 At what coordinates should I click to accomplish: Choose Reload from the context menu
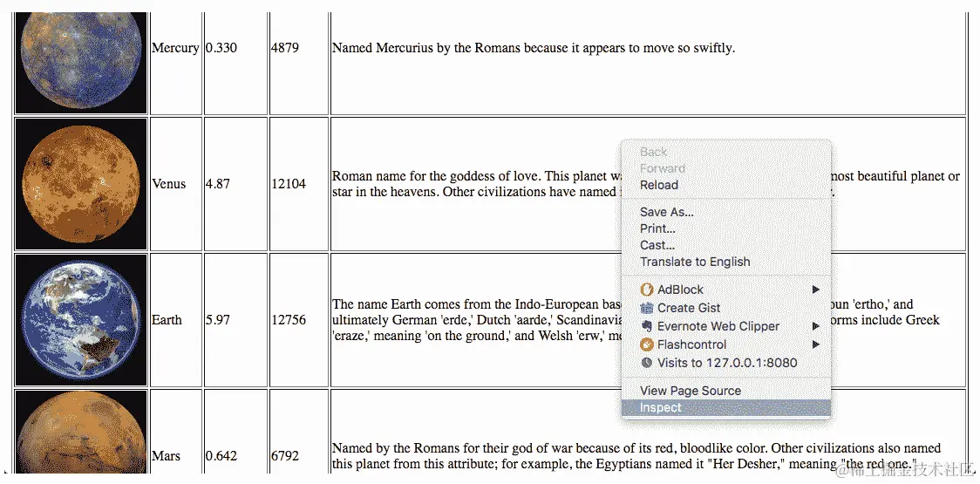(x=726, y=185)
